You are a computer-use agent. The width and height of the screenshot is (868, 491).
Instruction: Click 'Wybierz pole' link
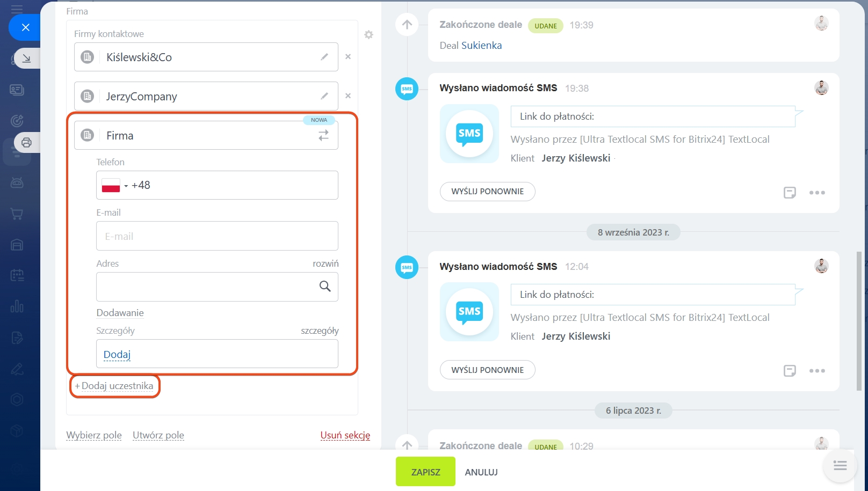pyautogui.click(x=94, y=435)
